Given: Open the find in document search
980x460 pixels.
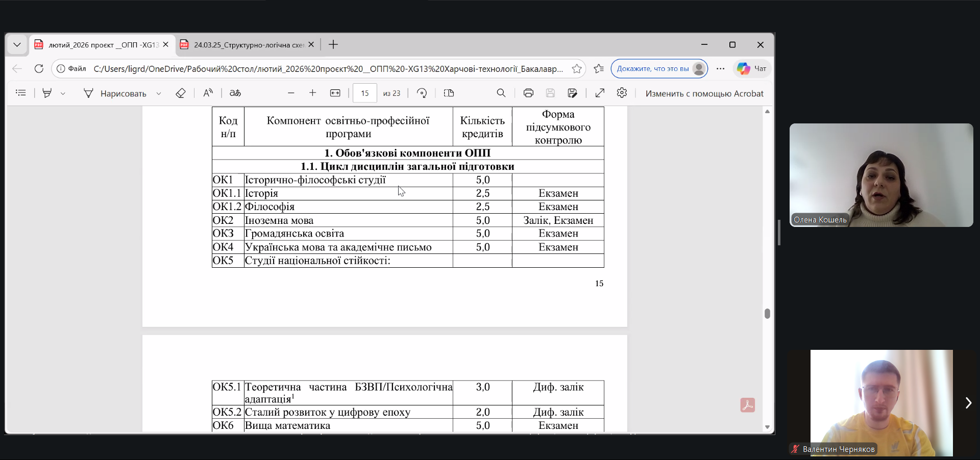Looking at the screenshot, I should point(501,93).
